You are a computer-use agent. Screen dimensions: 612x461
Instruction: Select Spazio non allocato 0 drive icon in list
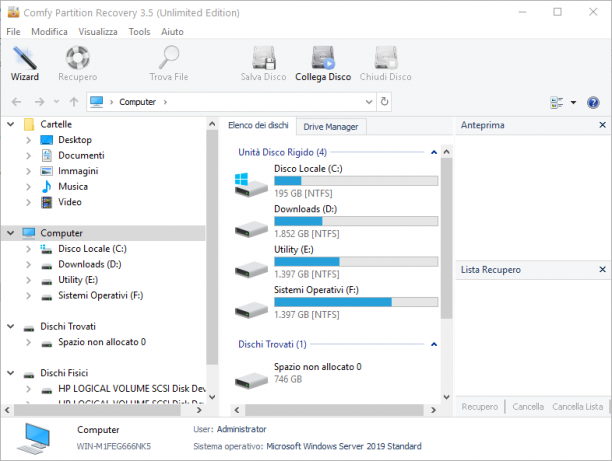(251, 380)
